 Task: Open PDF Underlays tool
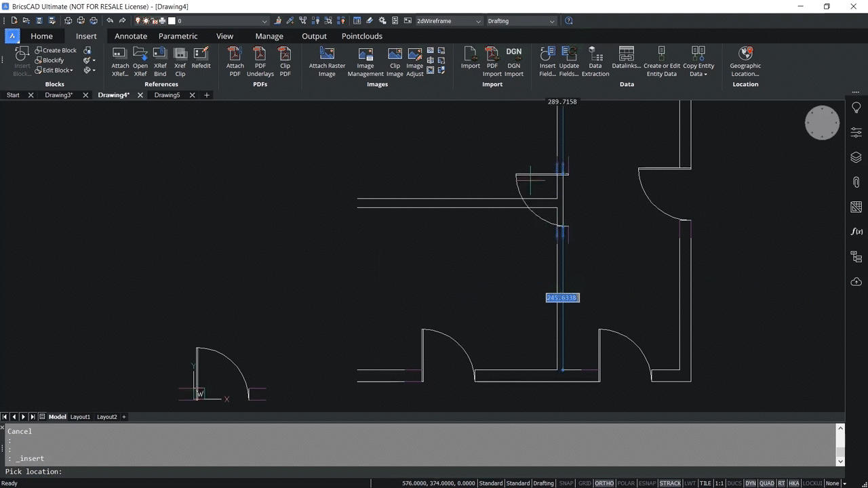click(x=260, y=62)
